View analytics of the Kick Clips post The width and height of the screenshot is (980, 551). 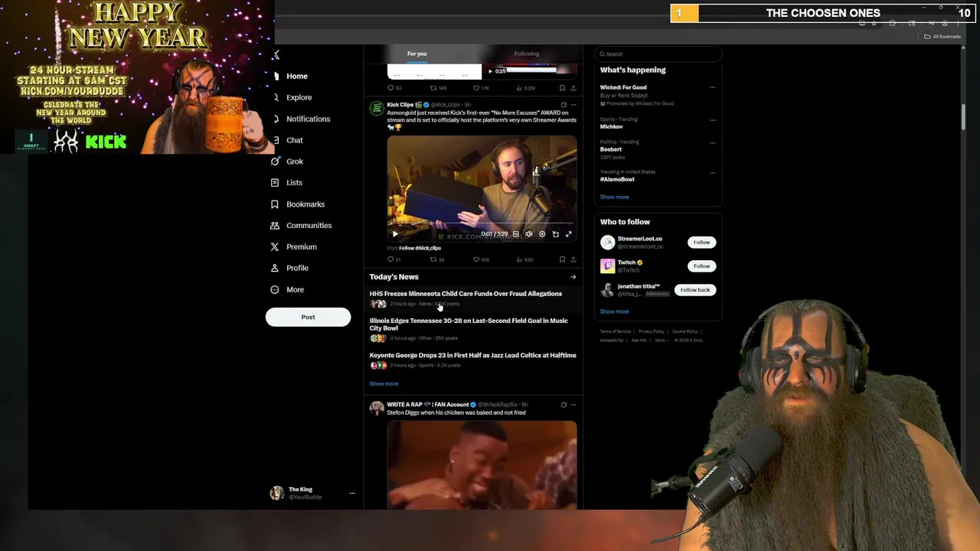pos(524,259)
